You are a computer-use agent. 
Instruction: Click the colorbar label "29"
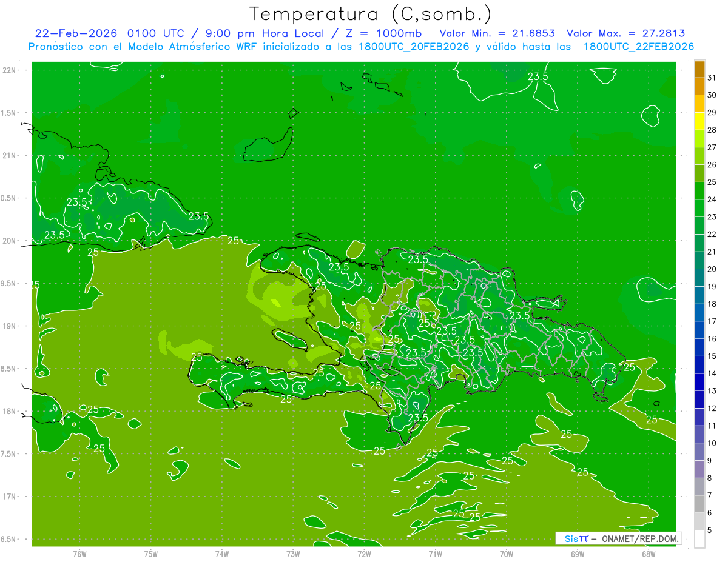712,112
